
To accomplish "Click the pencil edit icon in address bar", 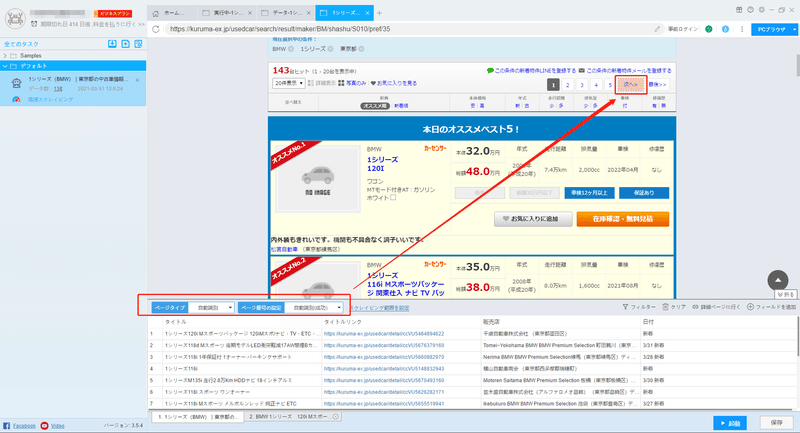I will [x=657, y=29].
